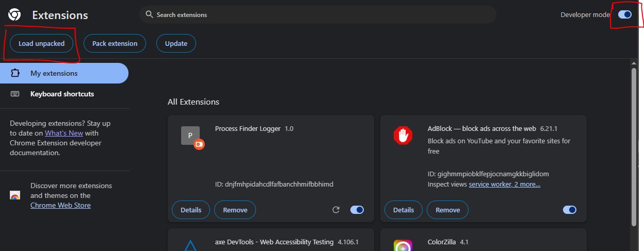Remove the AdBlock extension
This screenshot has width=644, height=251.
448,210
